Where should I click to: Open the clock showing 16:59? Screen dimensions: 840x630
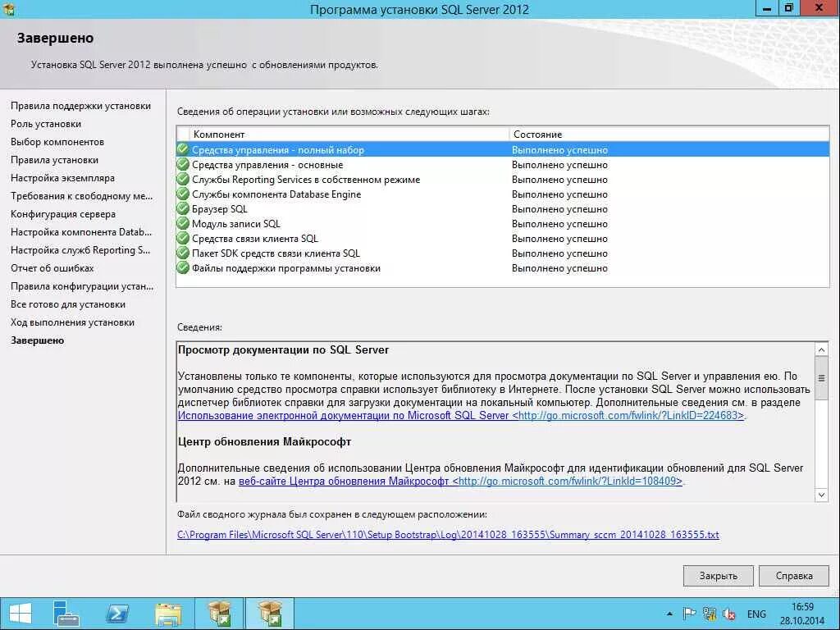(x=802, y=614)
